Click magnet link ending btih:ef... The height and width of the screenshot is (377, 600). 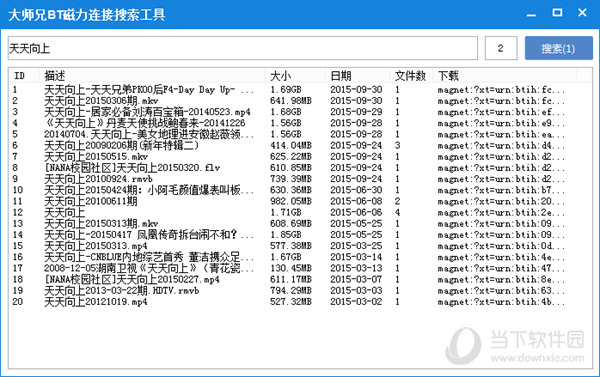[501, 112]
